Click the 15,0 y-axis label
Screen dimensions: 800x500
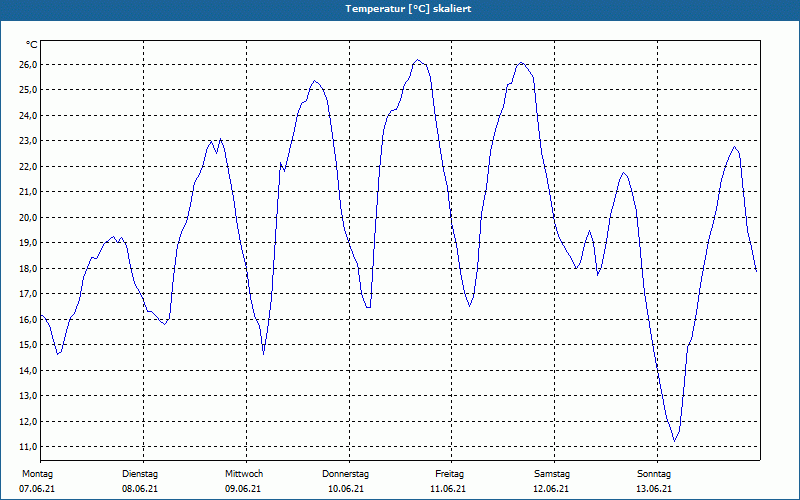(x=29, y=345)
